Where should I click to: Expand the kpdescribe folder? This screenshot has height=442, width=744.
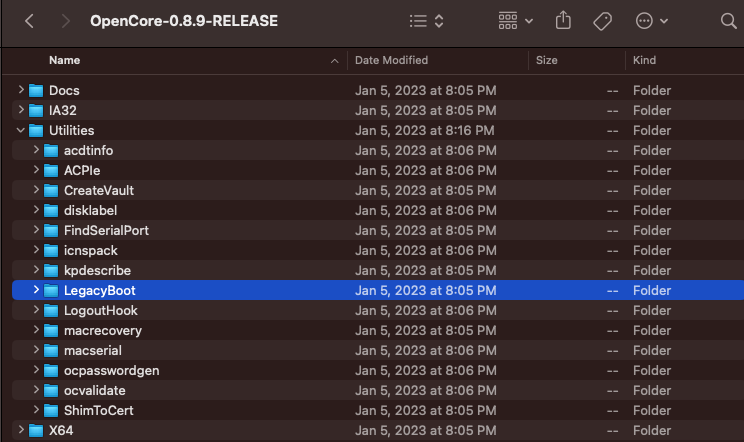pos(36,269)
